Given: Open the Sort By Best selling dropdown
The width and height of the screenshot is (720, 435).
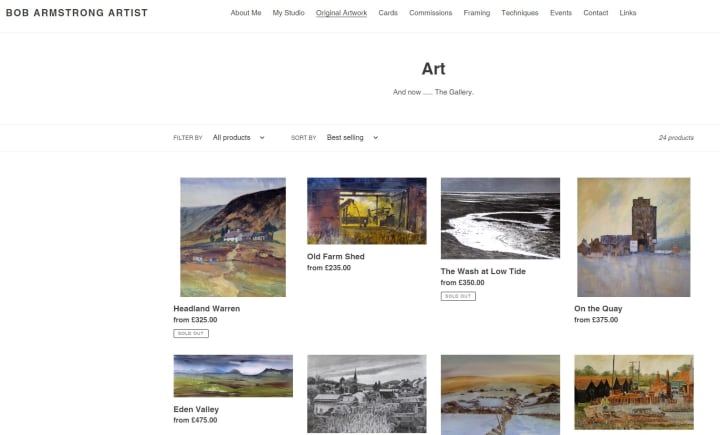Looking at the screenshot, I should [x=353, y=137].
